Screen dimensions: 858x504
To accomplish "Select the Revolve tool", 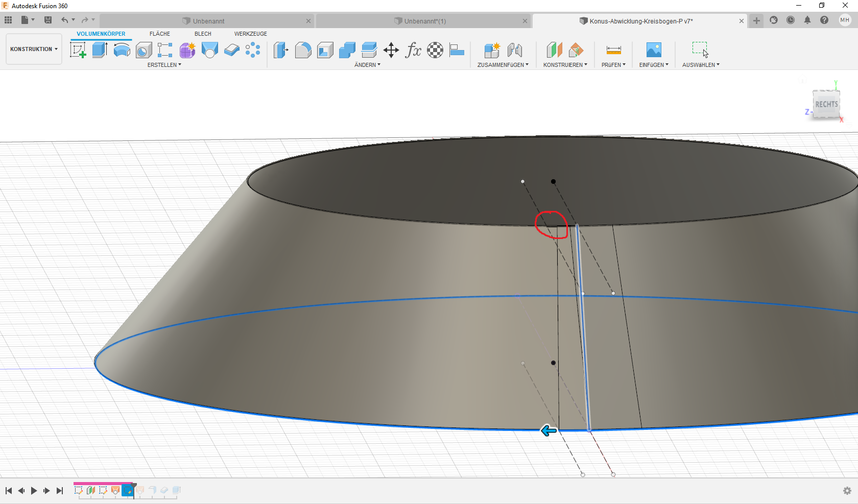I will tap(122, 50).
